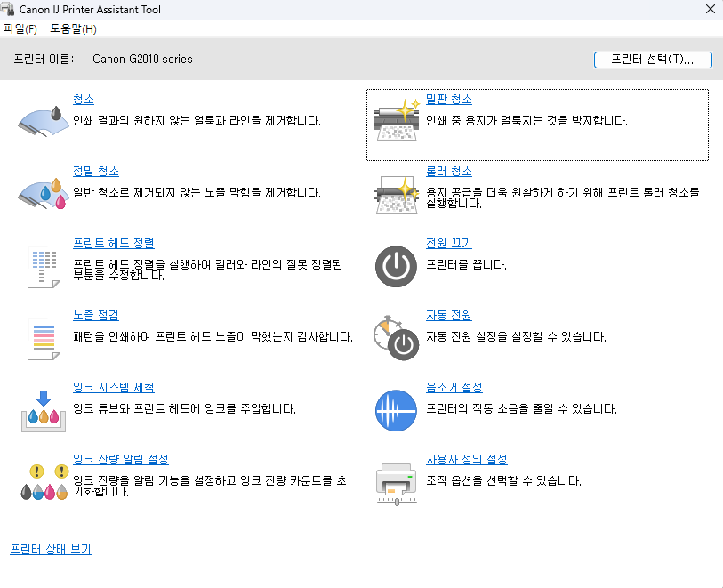723x588 pixels.
Task: Open the 프린트 헤드 정렬 link
Action: tap(114, 243)
